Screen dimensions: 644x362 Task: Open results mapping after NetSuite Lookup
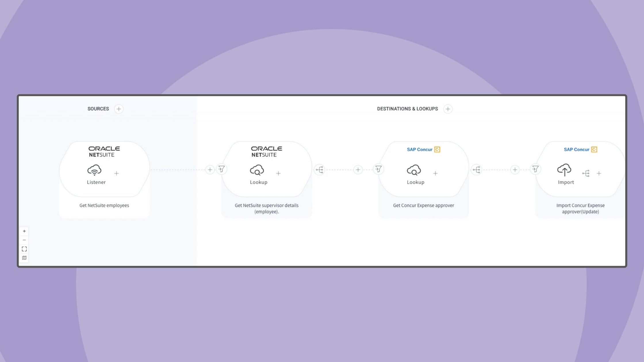click(319, 170)
